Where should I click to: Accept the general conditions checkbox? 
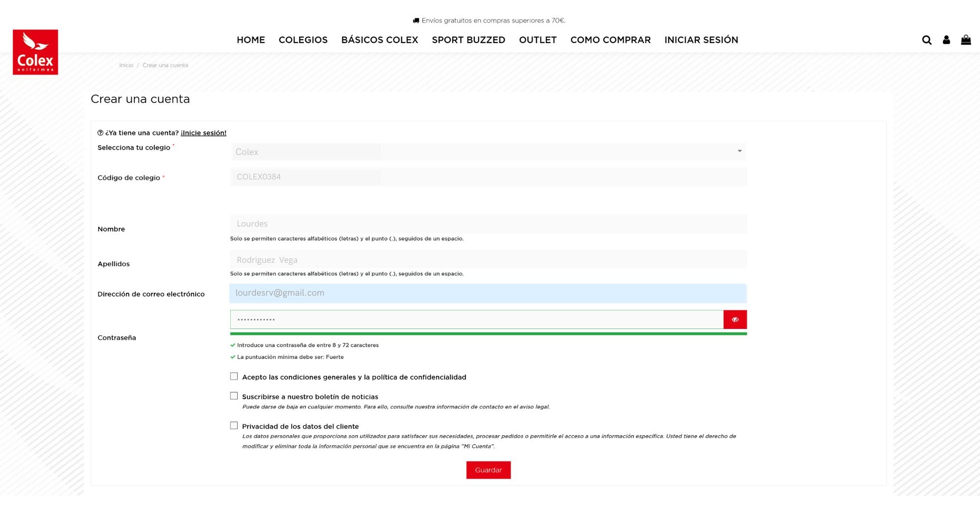coord(234,377)
